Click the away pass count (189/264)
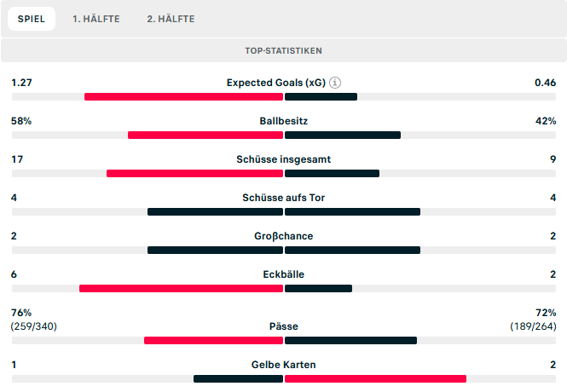This screenshot has height=392, width=567. (533, 326)
